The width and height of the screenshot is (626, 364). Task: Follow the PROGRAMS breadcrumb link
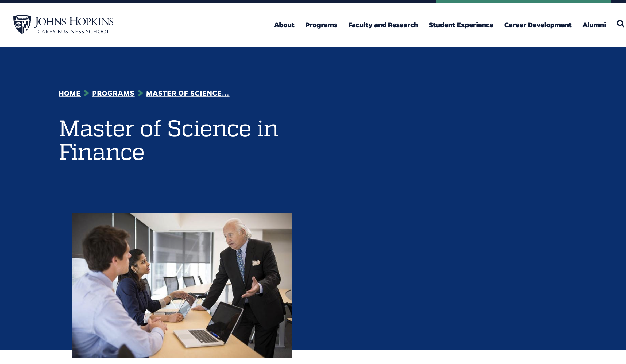click(x=113, y=93)
